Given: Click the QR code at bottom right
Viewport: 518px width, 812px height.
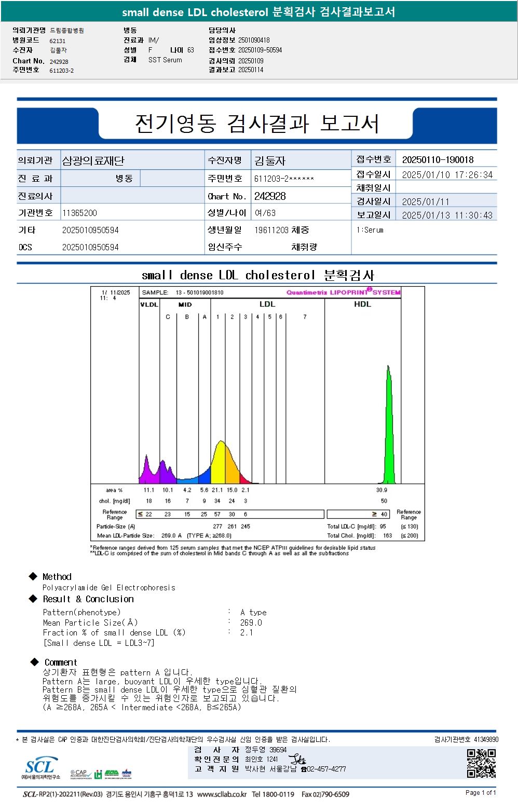Looking at the screenshot, I should pos(481,763).
